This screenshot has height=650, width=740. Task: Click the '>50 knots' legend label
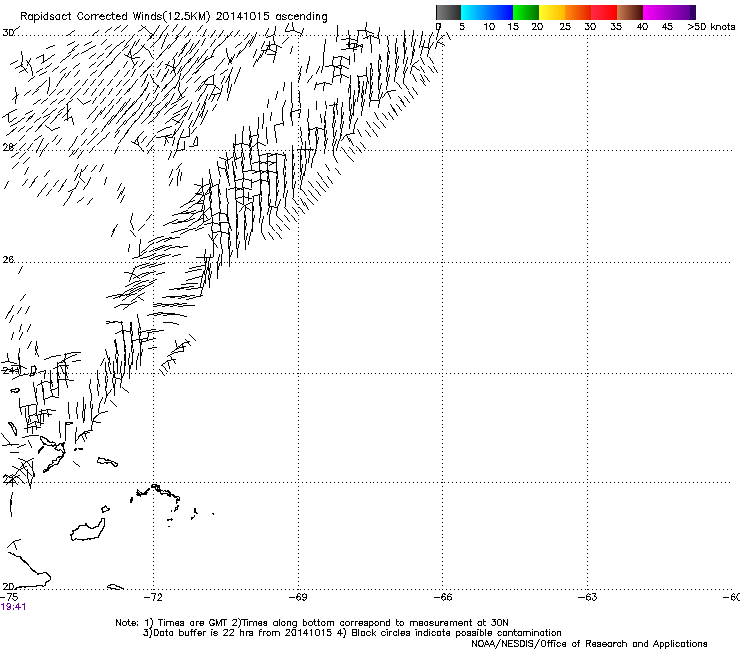[x=711, y=26]
